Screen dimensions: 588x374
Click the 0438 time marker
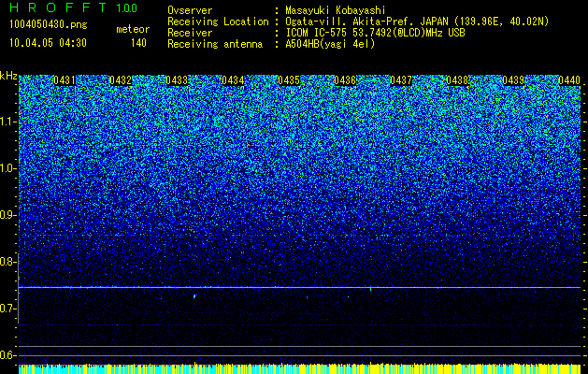(457, 80)
